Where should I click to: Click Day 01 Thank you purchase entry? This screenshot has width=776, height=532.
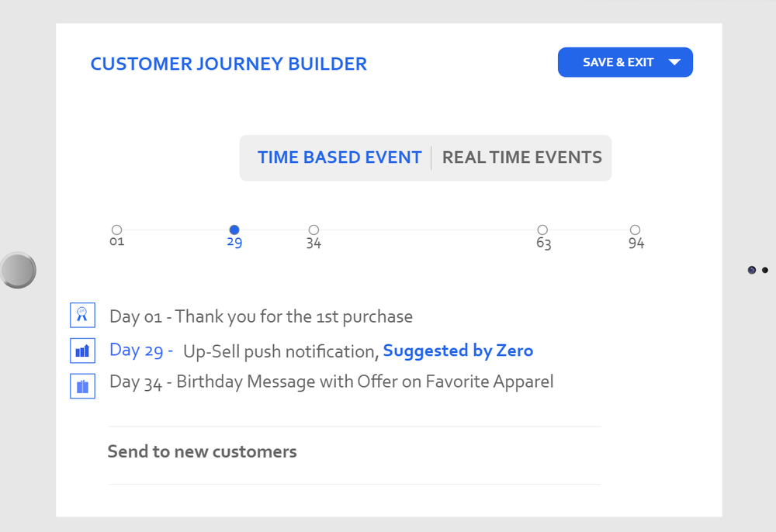pos(261,316)
